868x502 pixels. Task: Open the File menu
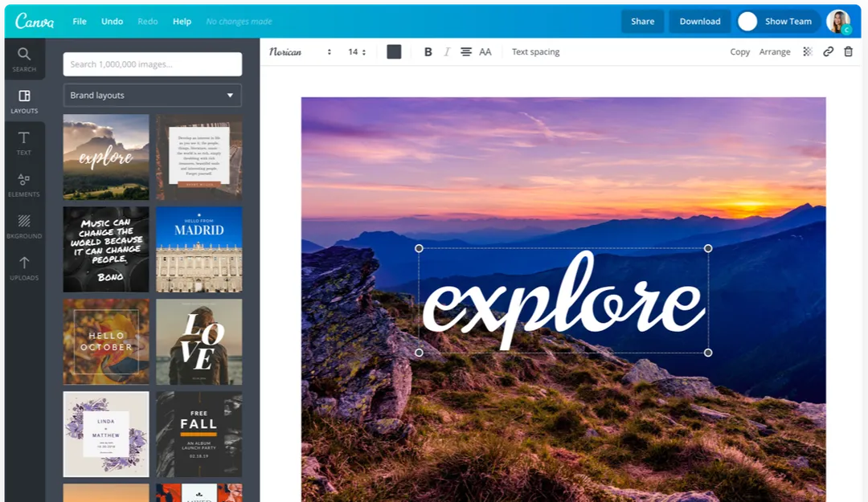pos(80,22)
